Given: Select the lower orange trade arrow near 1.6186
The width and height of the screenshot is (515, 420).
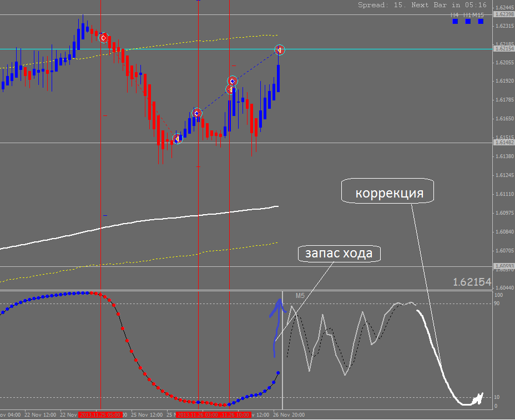Looking at the screenshot, I should (230, 89).
